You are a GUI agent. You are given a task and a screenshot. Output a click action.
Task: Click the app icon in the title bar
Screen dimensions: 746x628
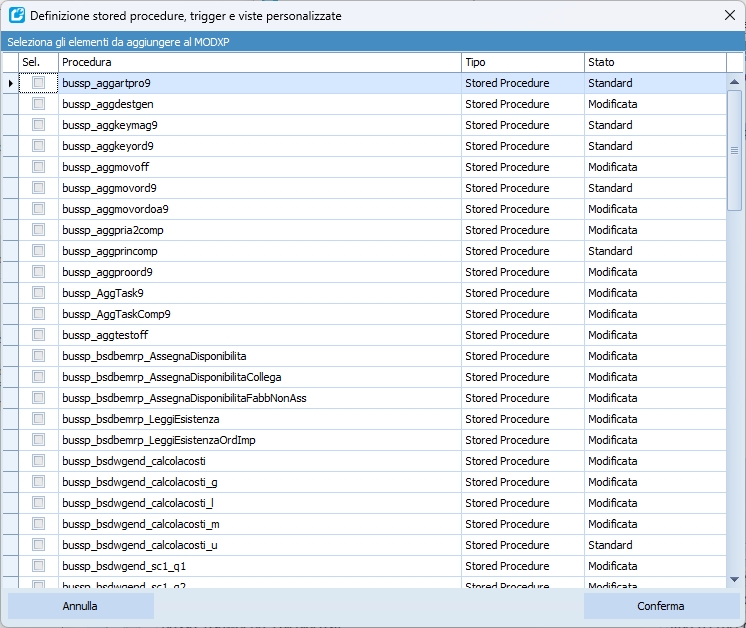pyautogui.click(x=17, y=16)
